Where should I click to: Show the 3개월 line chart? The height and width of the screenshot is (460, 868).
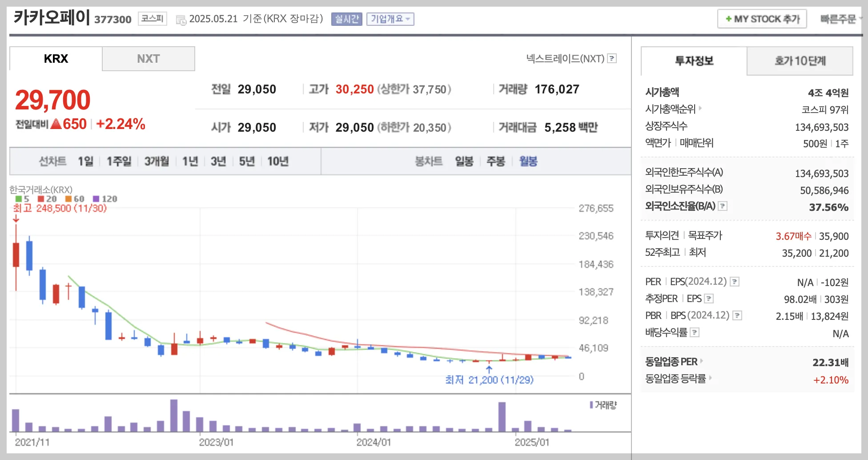tap(157, 161)
